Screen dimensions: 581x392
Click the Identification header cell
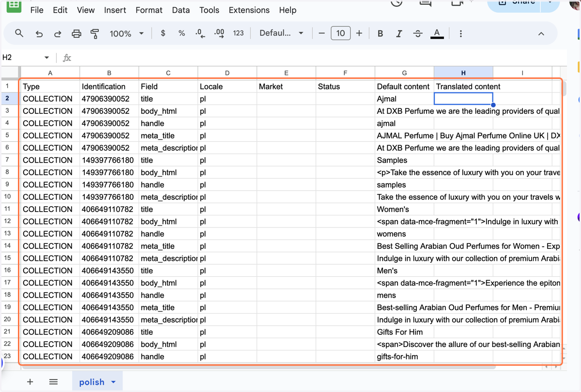click(x=109, y=87)
